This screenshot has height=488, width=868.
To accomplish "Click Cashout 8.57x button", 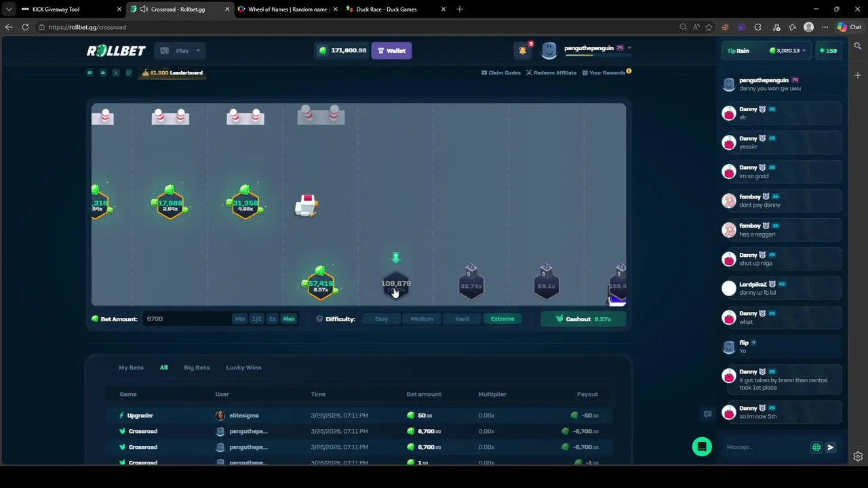I will click(x=583, y=319).
